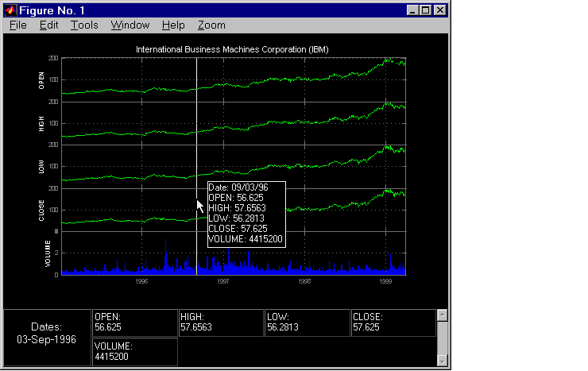This screenshot has width=588, height=371.
Task: Click the 1998 x-axis label
Action: pyautogui.click(x=304, y=281)
